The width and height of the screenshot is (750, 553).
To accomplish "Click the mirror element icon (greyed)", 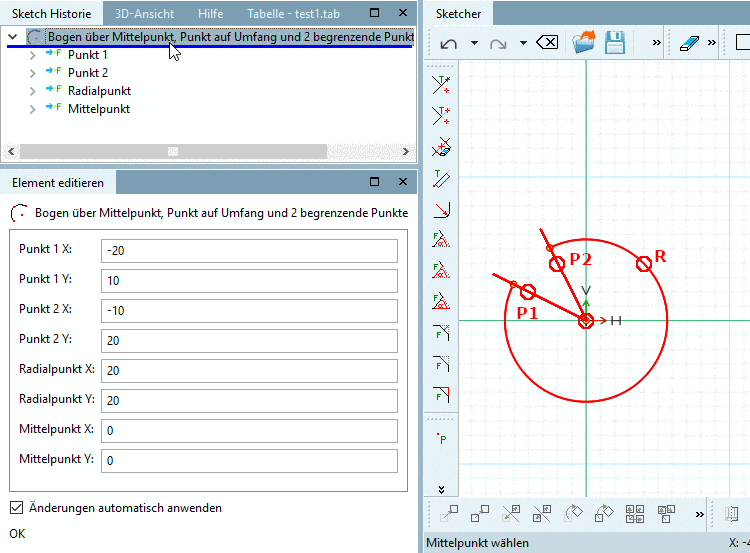I will tap(511, 514).
